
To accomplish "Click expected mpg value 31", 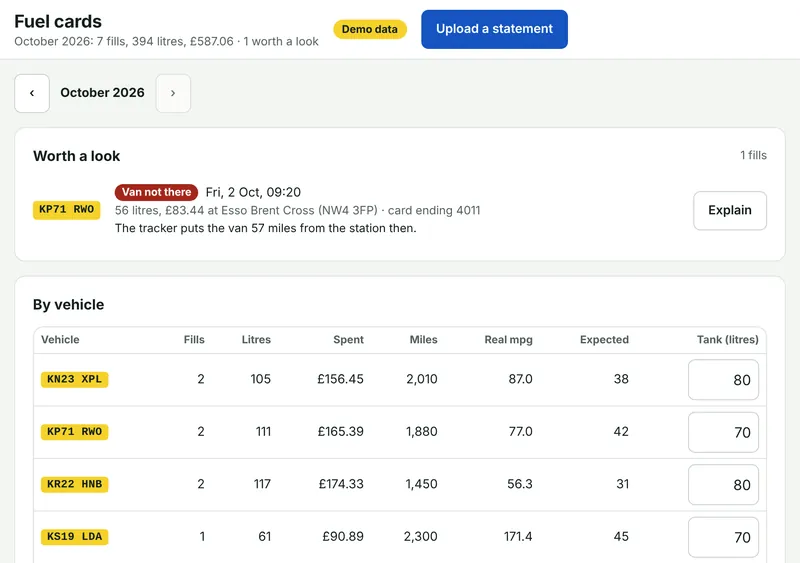I will pos(622,484).
